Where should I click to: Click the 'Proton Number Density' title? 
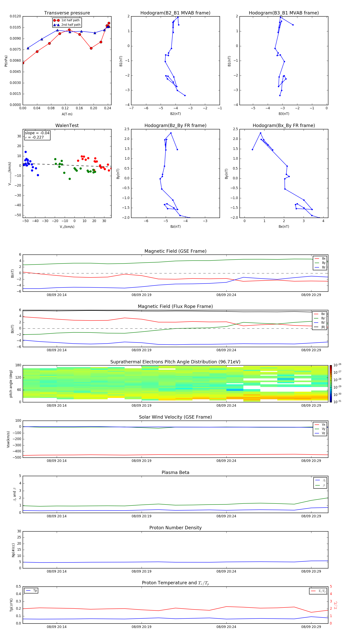(x=175, y=528)
